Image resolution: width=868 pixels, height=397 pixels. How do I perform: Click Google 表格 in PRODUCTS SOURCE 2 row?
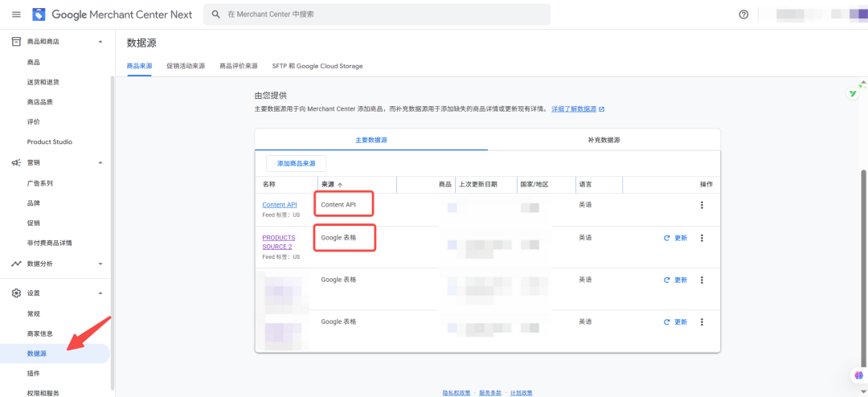[x=338, y=238]
